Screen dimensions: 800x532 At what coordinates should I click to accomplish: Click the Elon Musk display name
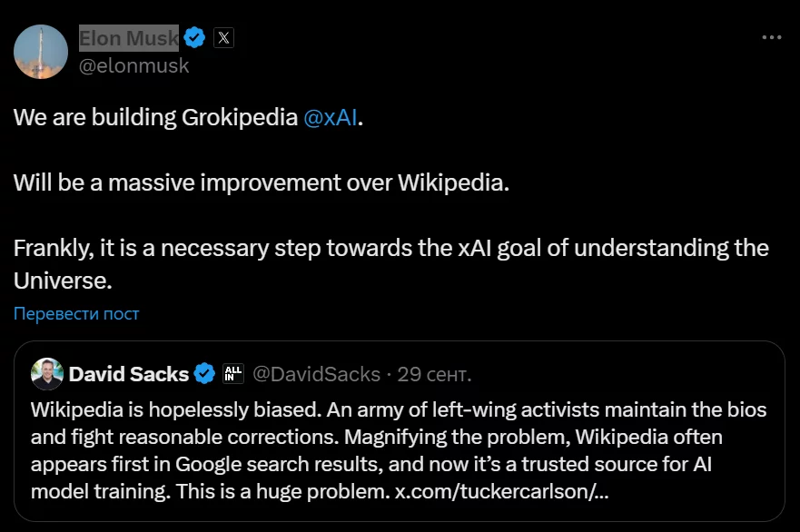tap(128, 38)
